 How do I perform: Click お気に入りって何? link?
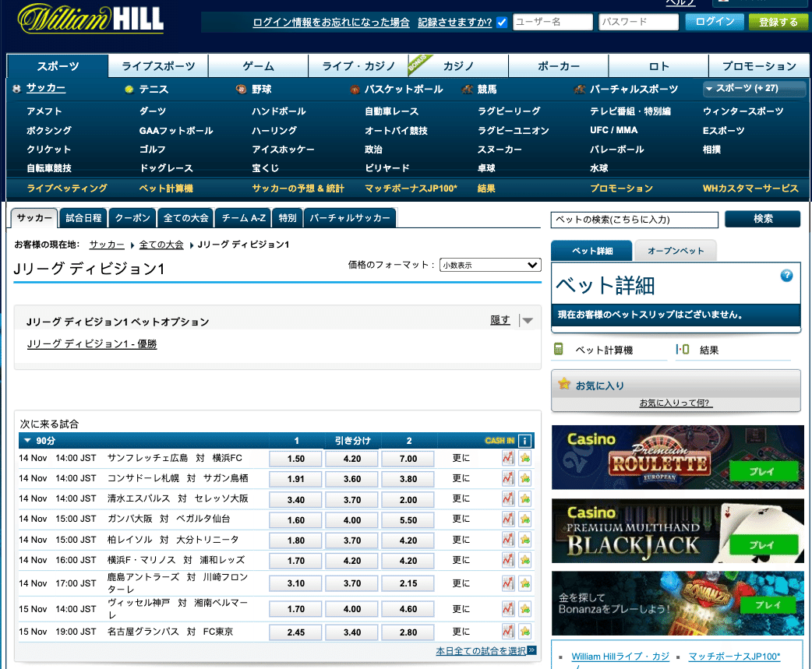coord(676,403)
